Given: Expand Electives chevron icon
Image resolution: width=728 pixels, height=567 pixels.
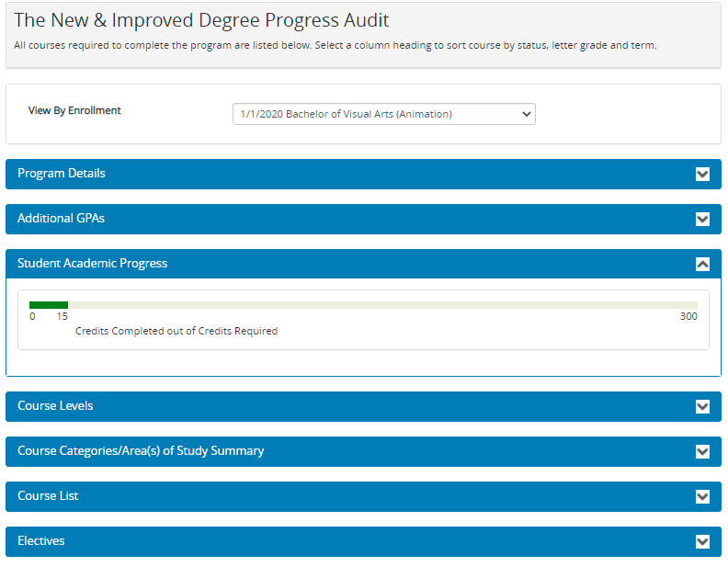Looking at the screenshot, I should click(702, 541).
